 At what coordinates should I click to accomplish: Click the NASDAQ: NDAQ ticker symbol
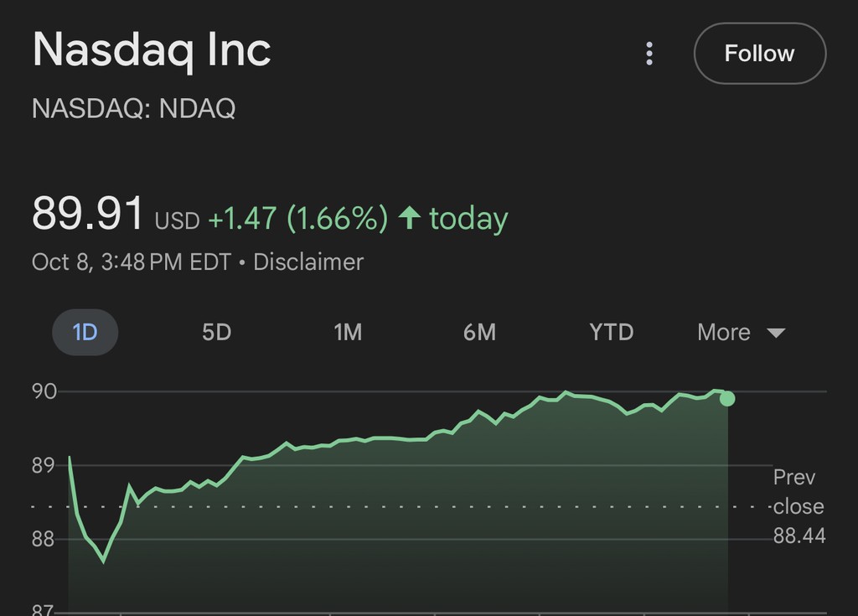point(134,108)
